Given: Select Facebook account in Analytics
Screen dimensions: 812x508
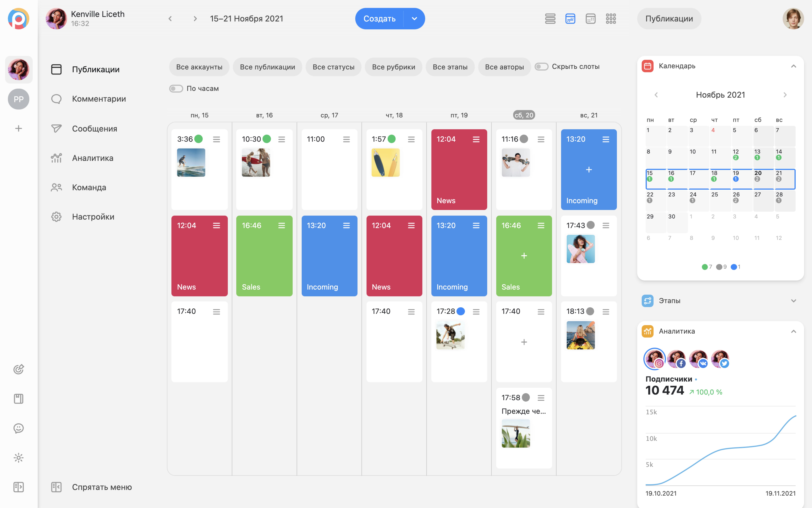Looking at the screenshot, I should tap(676, 359).
